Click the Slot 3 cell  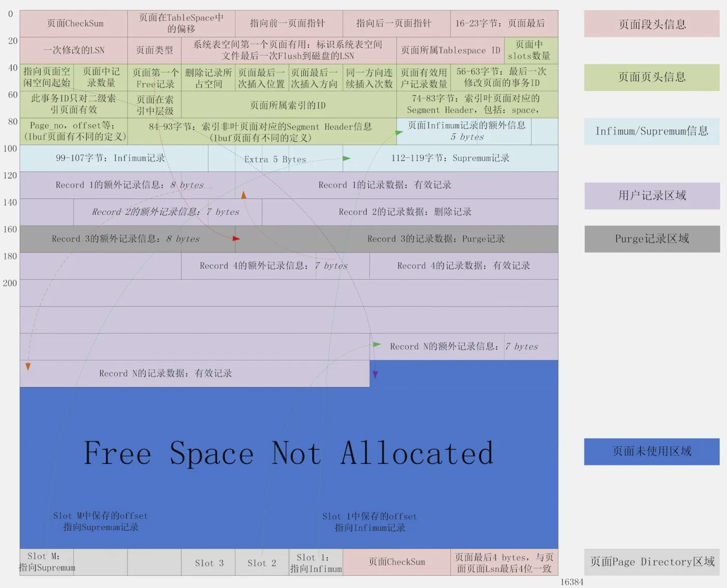click(208, 562)
